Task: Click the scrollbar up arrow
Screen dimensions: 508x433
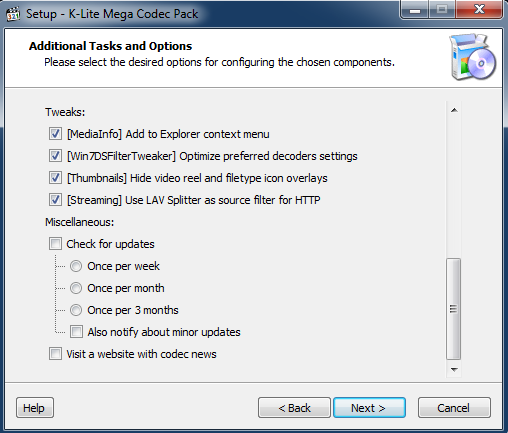Action: pos(454,110)
